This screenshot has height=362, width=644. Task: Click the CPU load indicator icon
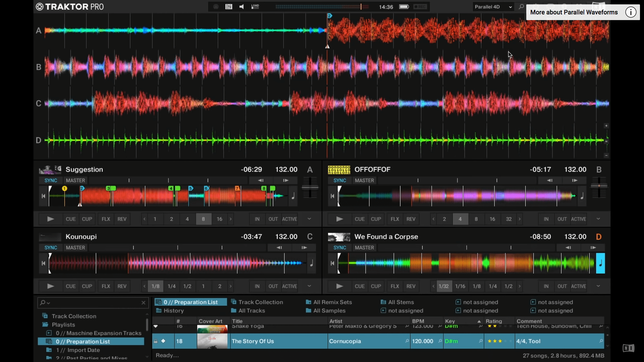[x=255, y=6]
